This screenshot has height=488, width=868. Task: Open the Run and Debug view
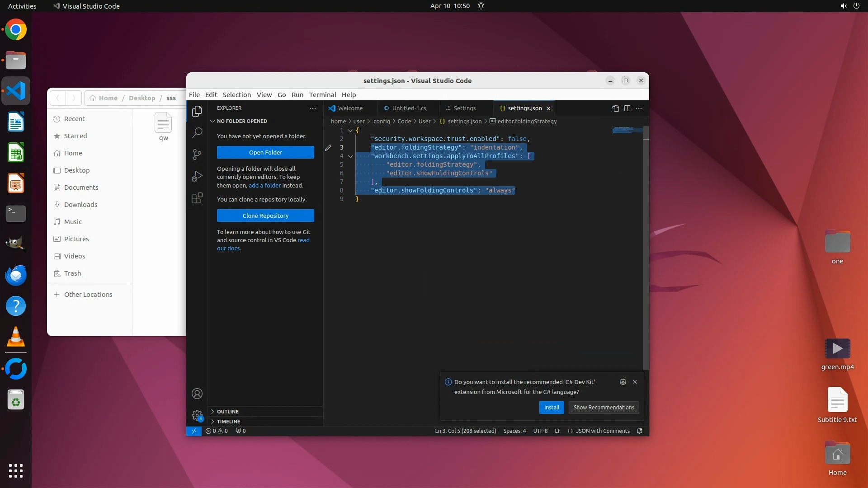tap(197, 176)
